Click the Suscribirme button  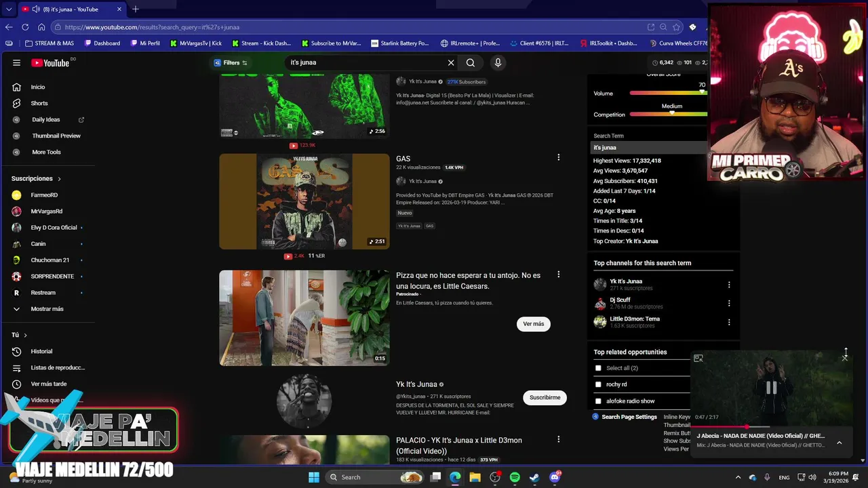point(545,397)
